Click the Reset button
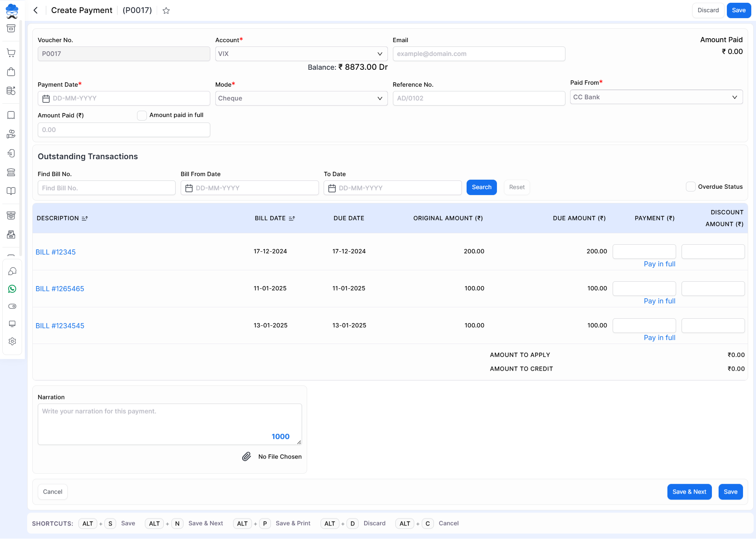756x539 pixels. 517,188
